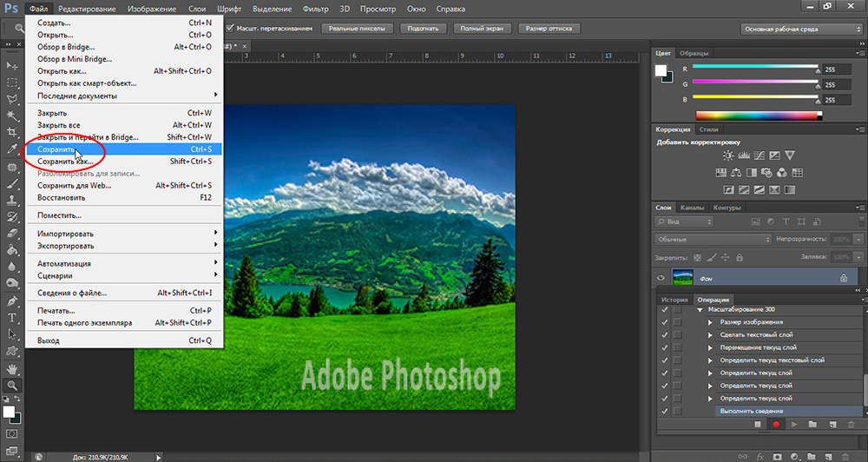The image size is (868, 462).
Task: Open the Заливка fill dropdown arrow
Action: [858, 257]
